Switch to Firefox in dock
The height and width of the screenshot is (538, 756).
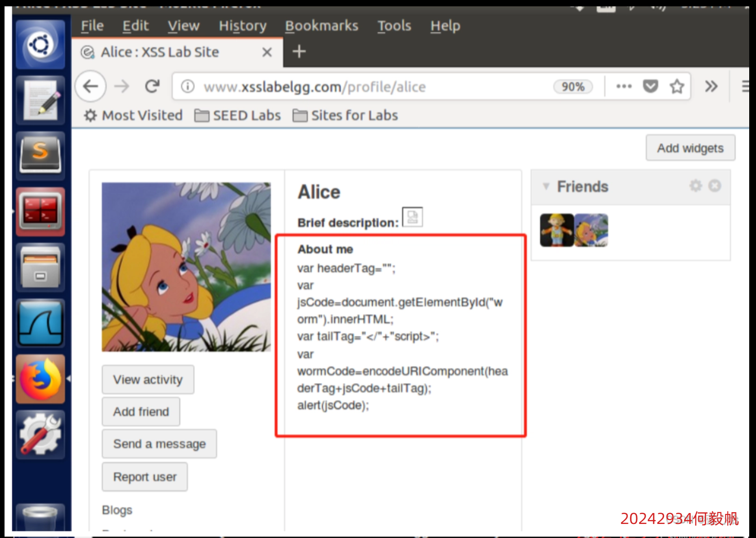(40, 379)
